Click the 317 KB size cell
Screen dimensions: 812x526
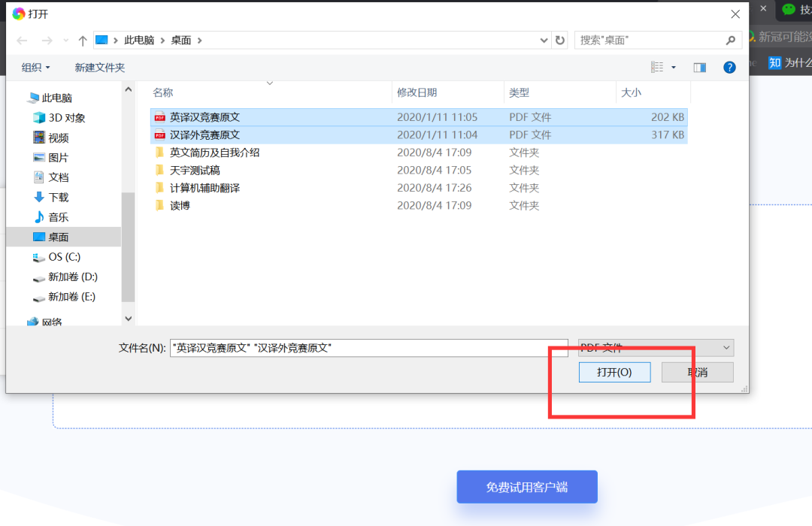[668, 135]
